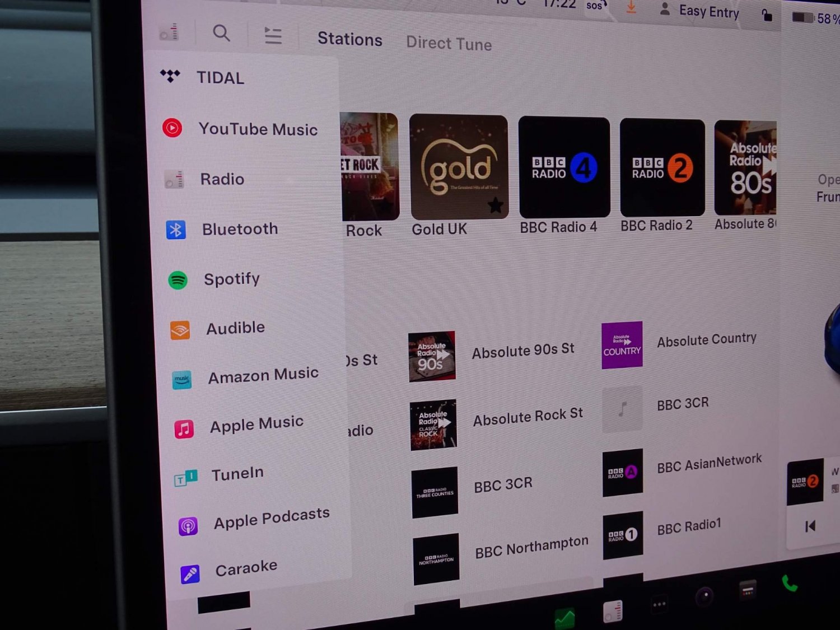Click the red YouTube Music icon
The width and height of the screenshot is (840, 630).
tap(172, 128)
